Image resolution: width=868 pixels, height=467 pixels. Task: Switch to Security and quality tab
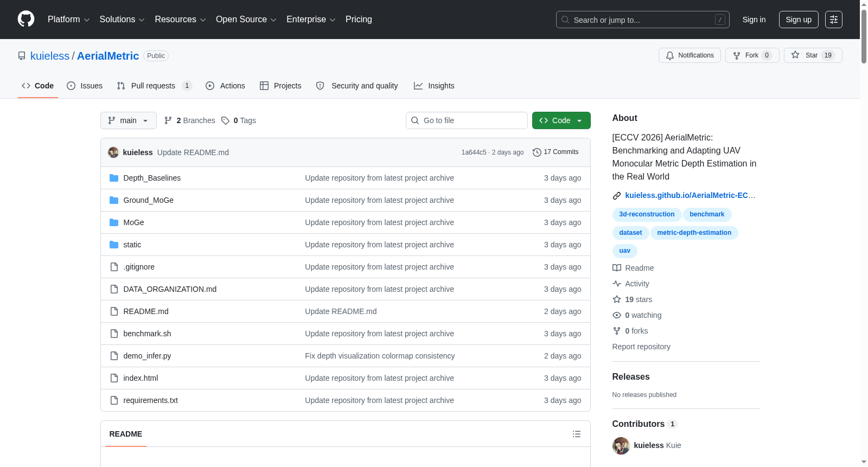click(357, 86)
